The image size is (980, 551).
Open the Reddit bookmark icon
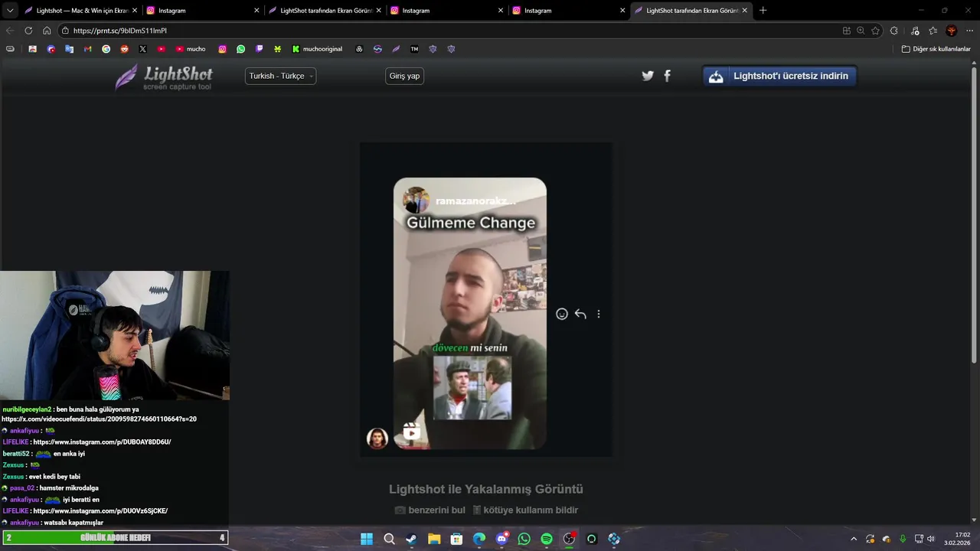[125, 49]
